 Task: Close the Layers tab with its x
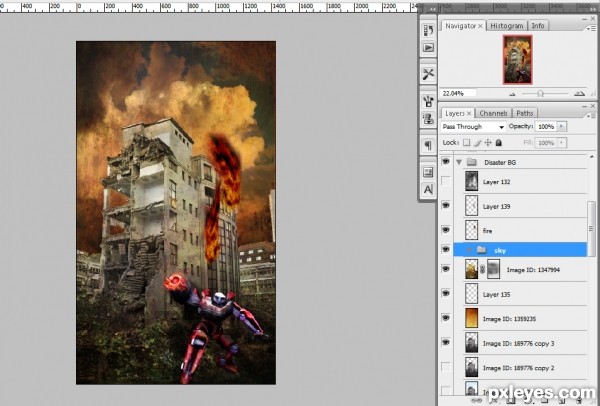pos(469,113)
